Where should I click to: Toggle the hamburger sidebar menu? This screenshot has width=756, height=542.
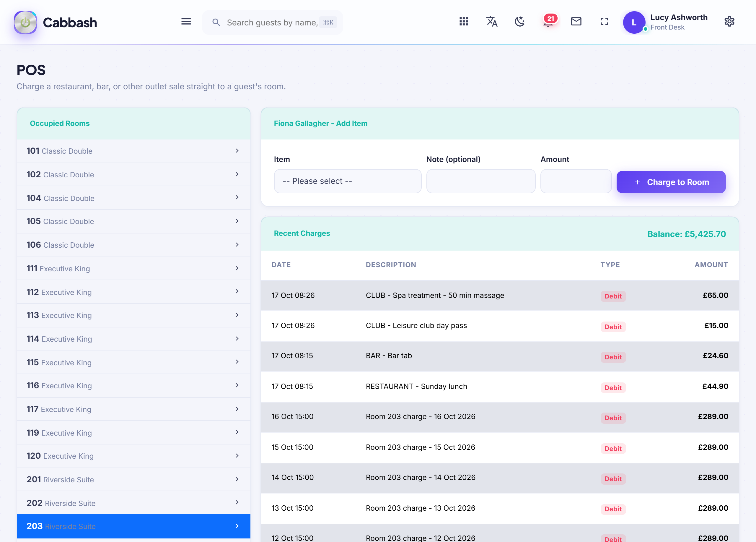tap(186, 22)
